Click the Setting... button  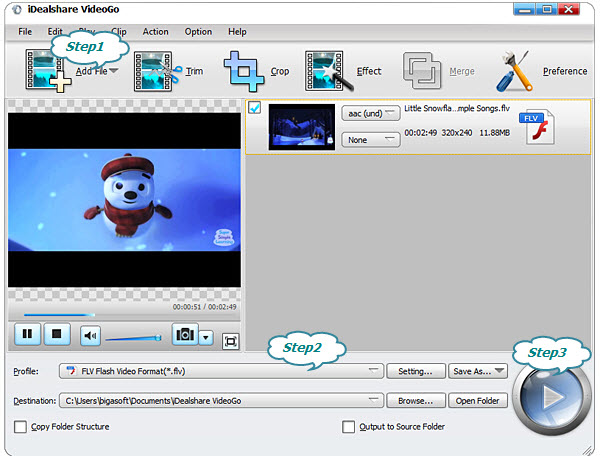pos(416,371)
